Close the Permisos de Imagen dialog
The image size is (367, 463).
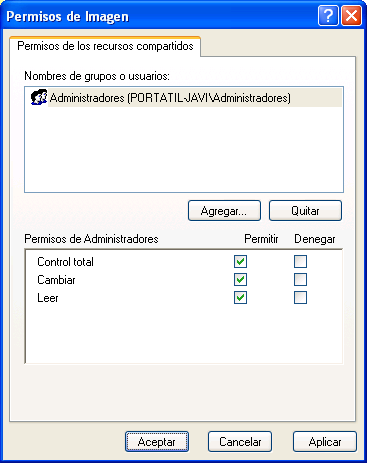click(351, 16)
